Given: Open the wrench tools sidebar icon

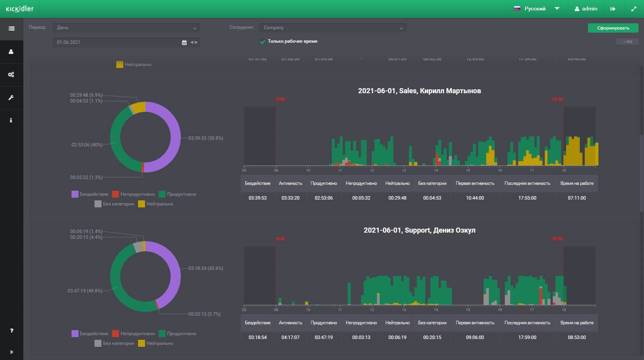Looking at the screenshot, I should pyautogui.click(x=11, y=97).
